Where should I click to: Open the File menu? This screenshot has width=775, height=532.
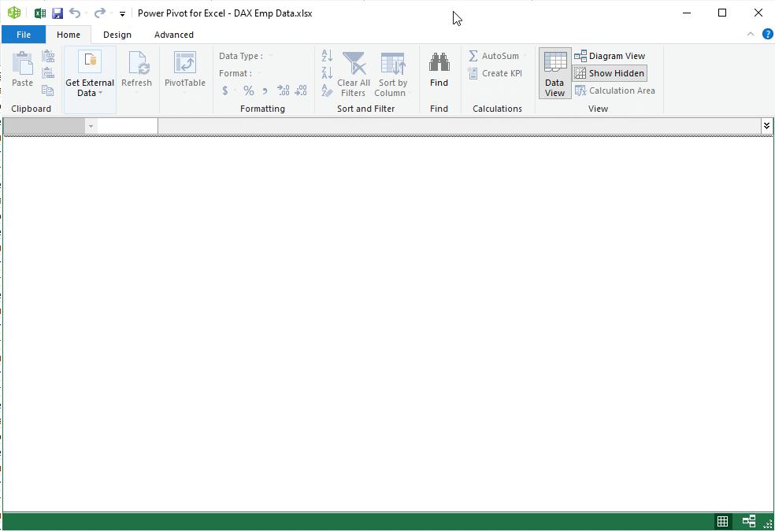tap(24, 34)
